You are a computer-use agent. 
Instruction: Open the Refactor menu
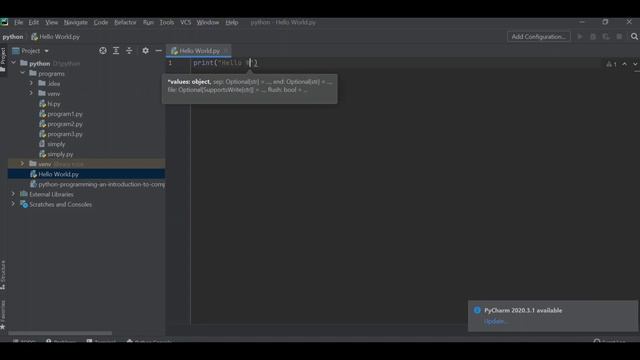(x=125, y=22)
